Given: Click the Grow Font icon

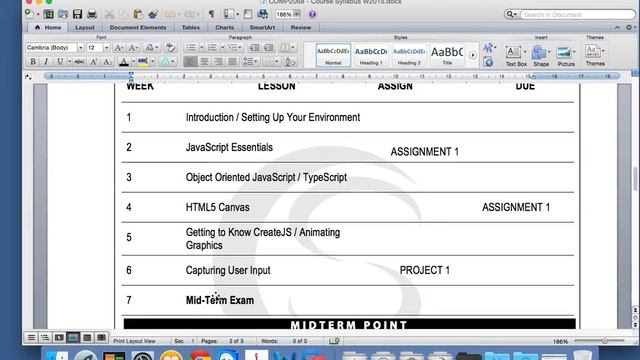Looking at the screenshot, I should (x=118, y=48).
